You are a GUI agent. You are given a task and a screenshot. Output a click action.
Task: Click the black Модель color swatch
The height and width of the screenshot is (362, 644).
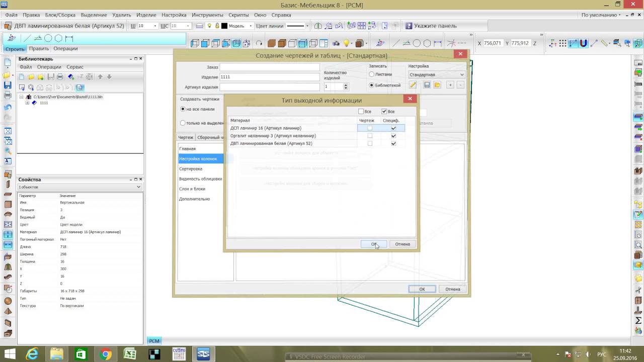click(x=224, y=26)
